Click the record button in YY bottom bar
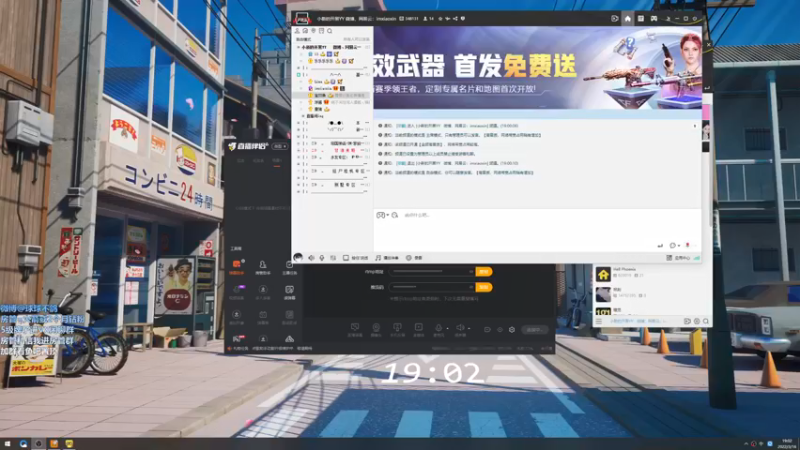Screen dimensions: 800x450 [x=414, y=258]
